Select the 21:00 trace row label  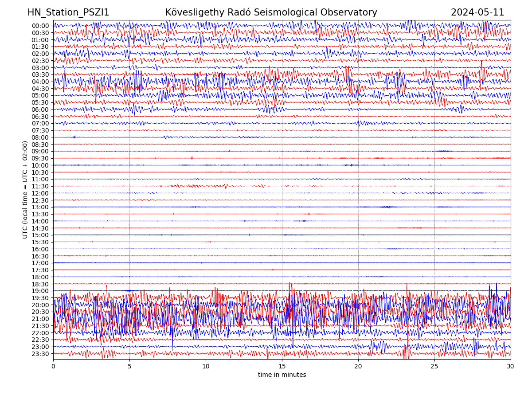(40, 319)
